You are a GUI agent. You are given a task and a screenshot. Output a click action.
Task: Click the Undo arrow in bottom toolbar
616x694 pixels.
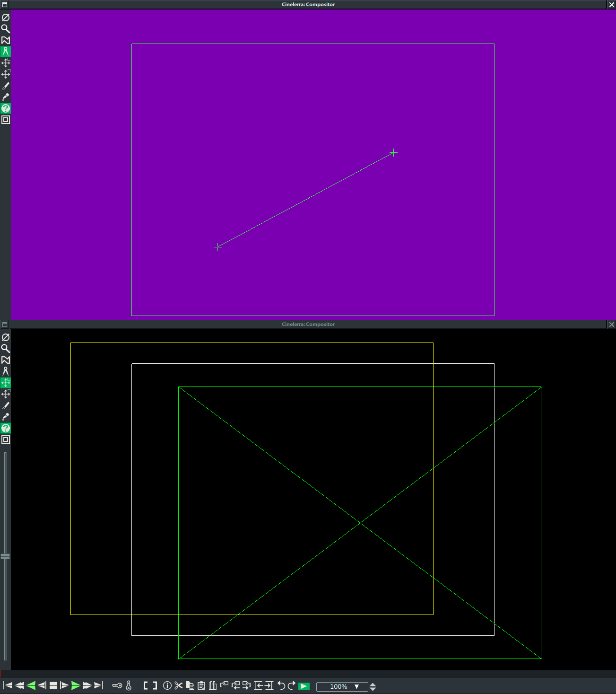coord(281,685)
